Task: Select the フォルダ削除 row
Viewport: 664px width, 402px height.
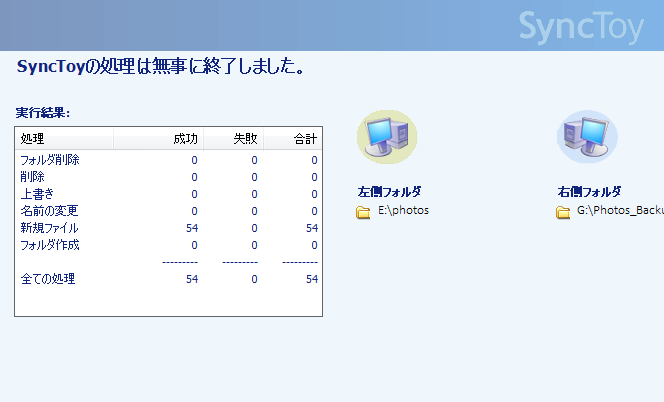Action: (169, 160)
